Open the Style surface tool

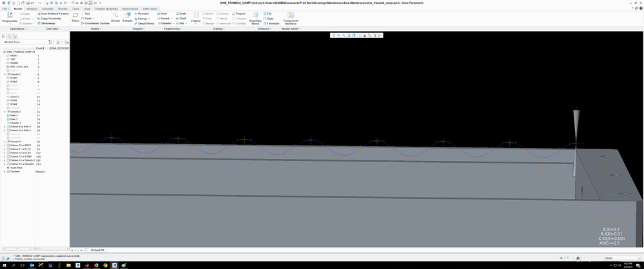(268, 19)
